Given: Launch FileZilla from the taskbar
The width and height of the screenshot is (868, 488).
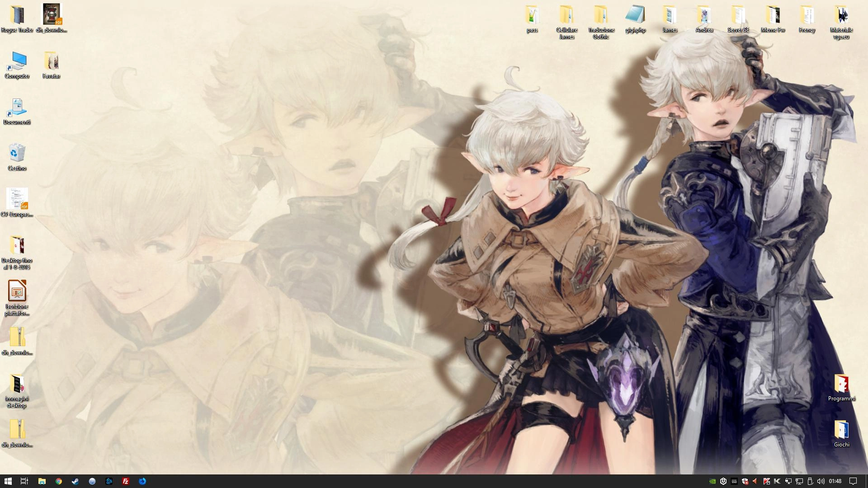Looking at the screenshot, I should [126, 481].
